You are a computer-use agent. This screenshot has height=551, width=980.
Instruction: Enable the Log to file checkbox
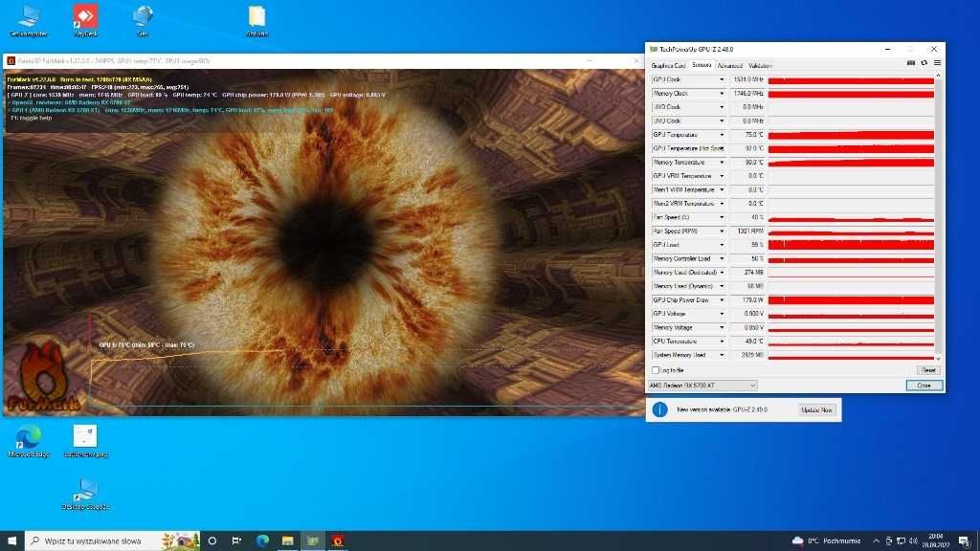pos(655,370)
